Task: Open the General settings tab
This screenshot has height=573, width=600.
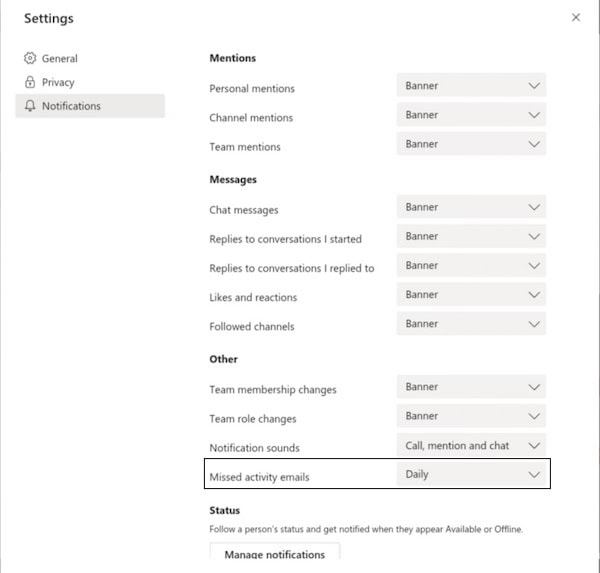Action: (59, 59)
